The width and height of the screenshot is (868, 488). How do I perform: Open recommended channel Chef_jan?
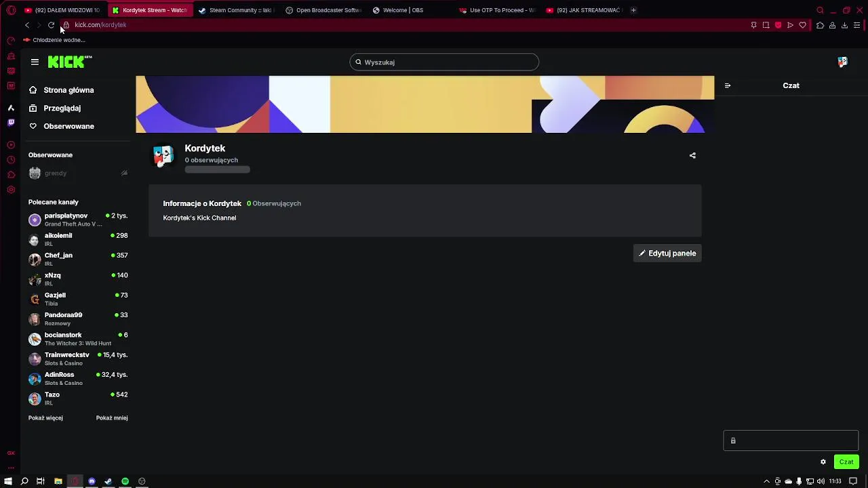pyautogui.click(x=78, y=259)
